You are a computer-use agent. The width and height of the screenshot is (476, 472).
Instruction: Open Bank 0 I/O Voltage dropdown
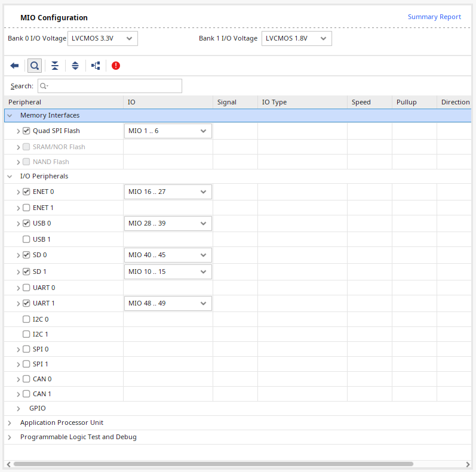(x=103, y=39)
